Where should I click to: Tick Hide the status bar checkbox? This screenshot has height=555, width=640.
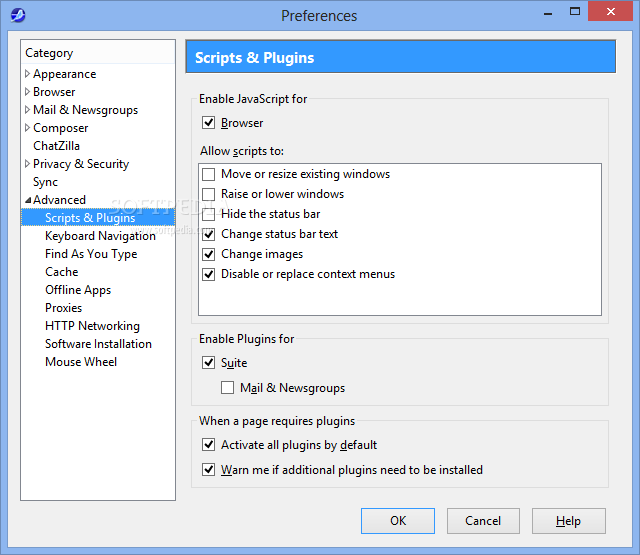[x=209, y=214]
